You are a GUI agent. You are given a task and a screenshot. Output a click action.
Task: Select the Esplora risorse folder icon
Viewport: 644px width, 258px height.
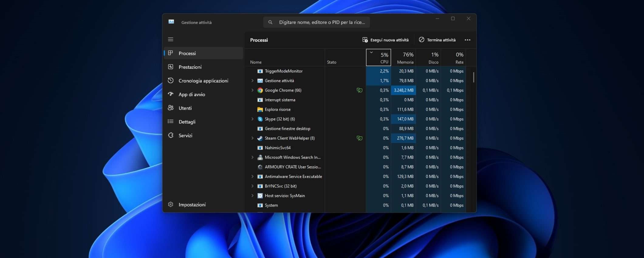click(260, 110)
